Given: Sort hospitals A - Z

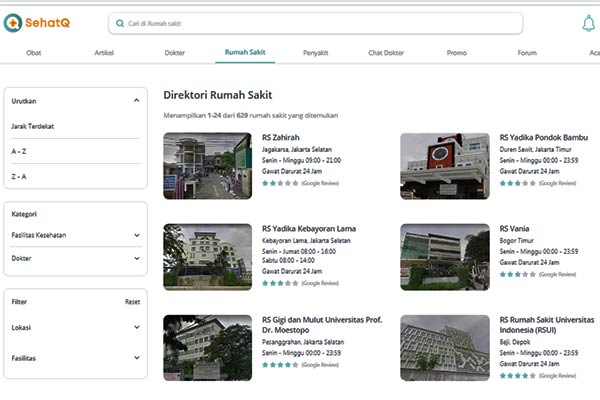Looking at the screenshot, I should [19, 152].
